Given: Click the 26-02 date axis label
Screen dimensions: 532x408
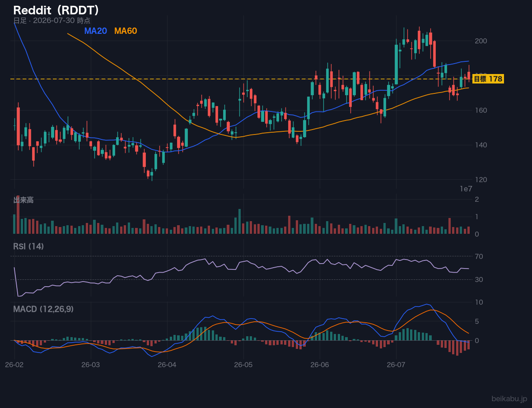Looking at the screenshot, I should pyautogui.click(x=14, y=365).
